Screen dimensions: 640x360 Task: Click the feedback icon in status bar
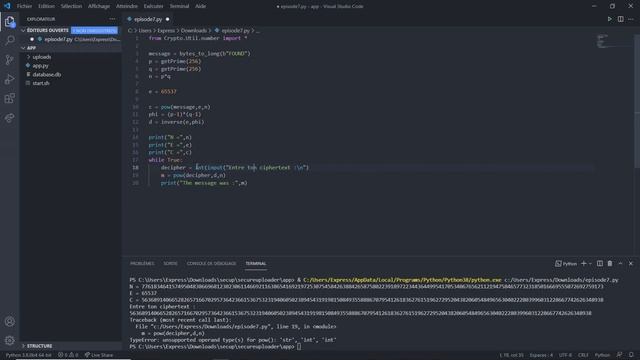click(x=620, y=355)
